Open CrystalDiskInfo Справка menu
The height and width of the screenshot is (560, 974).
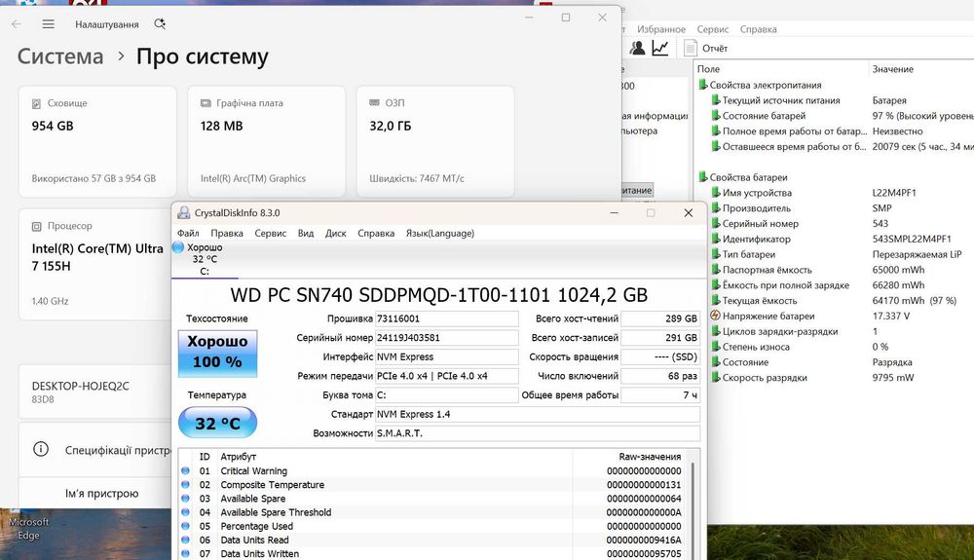click(x=376, y=234)
